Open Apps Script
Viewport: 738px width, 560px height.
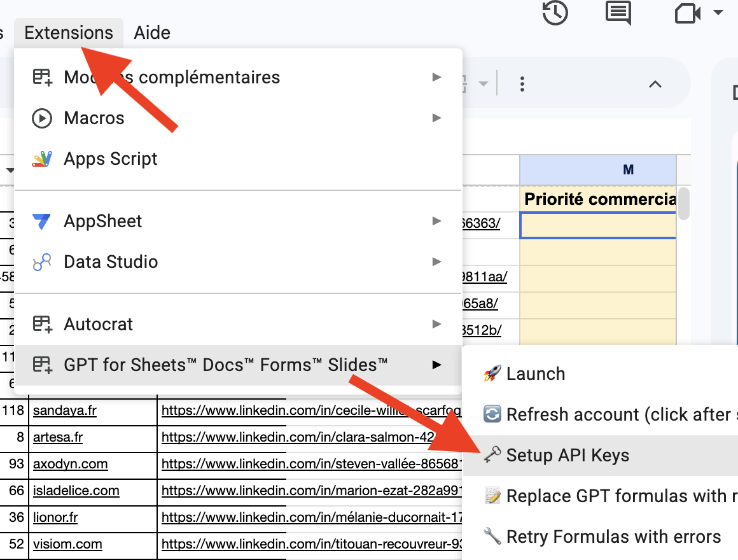pos(238,159)
